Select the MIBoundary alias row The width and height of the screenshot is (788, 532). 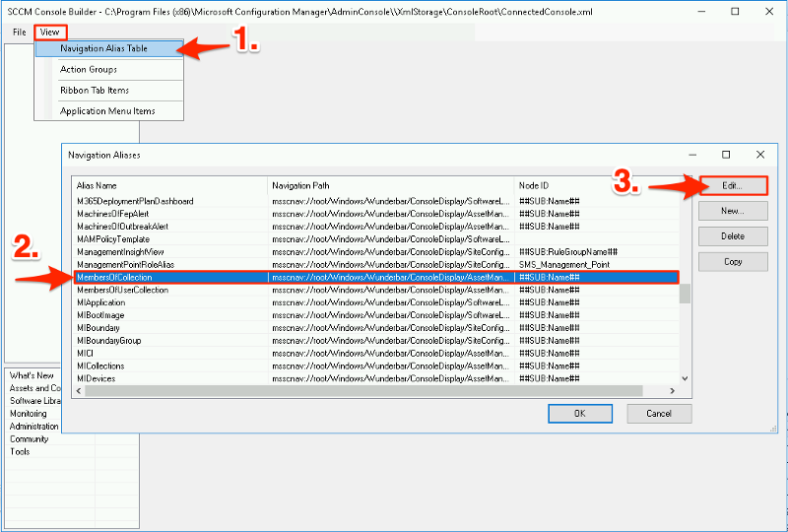(376, 328)
